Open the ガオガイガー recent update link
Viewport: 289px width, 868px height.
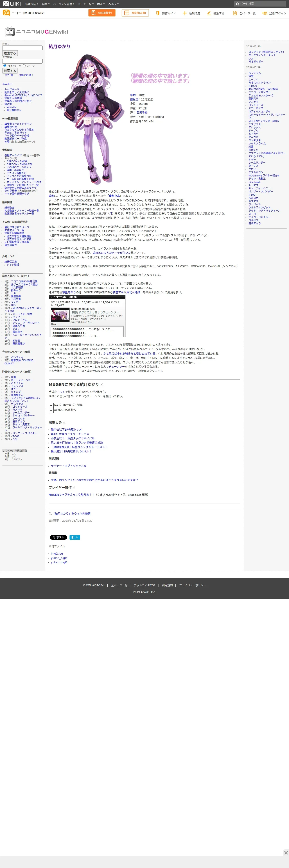256,62
